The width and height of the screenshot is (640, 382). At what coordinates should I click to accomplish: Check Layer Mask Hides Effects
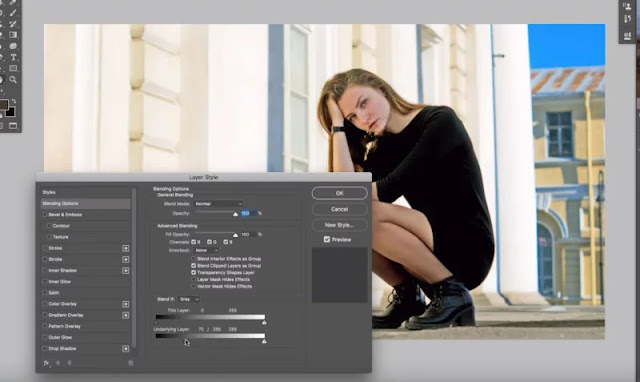194,280
